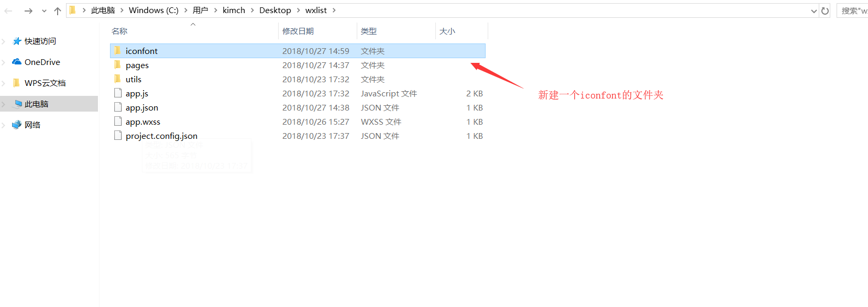Expand chevron after kimch in breadcrumb
This screenshot has width=868, height=307.
pyautogui.click(x=252, y=10)
